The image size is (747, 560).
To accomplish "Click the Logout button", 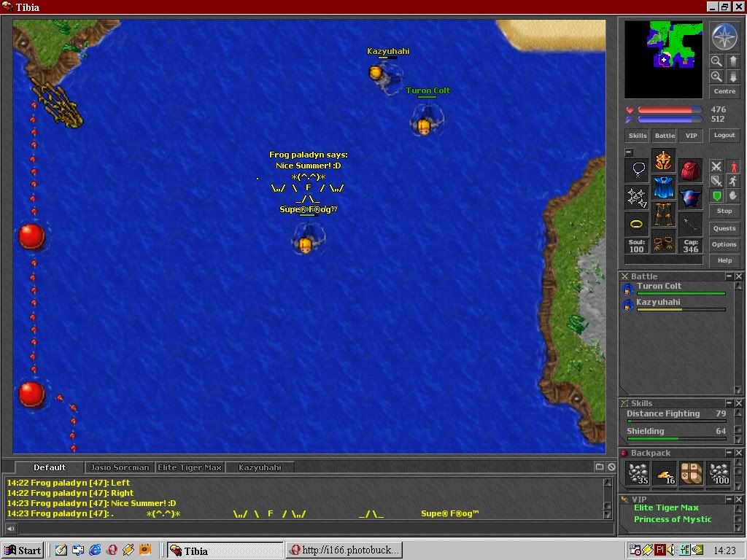I will (x=724, y=135).
